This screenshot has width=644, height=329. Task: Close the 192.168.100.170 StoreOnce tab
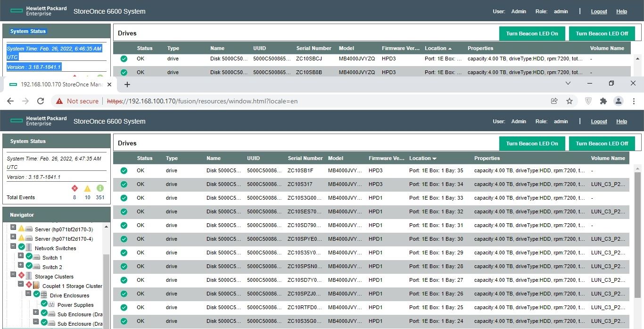pyautogui.click(x=109, y=84)
